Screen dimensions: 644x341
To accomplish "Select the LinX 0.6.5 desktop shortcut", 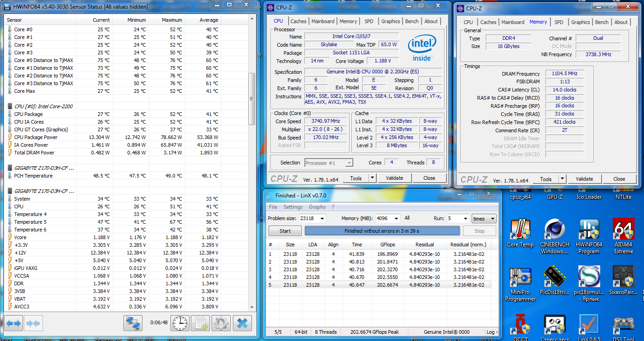I will [x=589, y=327].
